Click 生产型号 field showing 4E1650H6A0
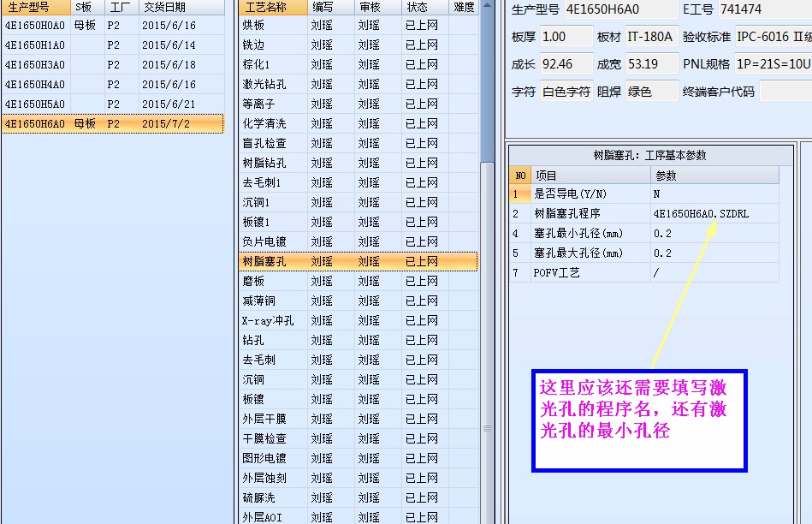 point(621,9)
